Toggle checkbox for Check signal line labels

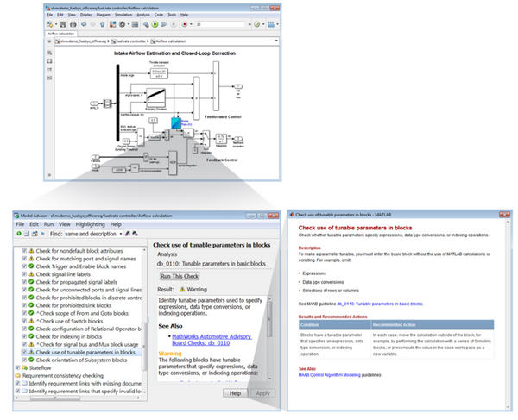coord(24,274)
